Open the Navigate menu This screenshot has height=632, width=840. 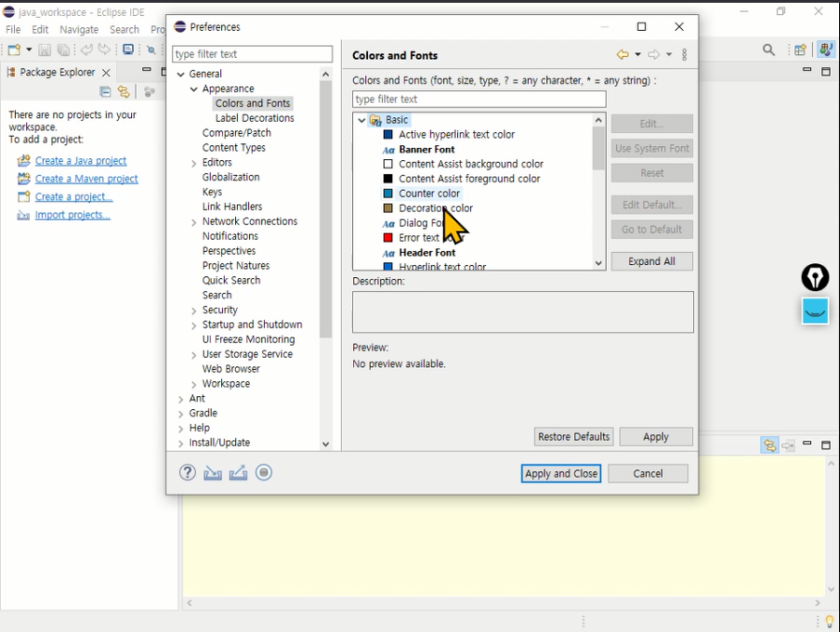[79, 29]
